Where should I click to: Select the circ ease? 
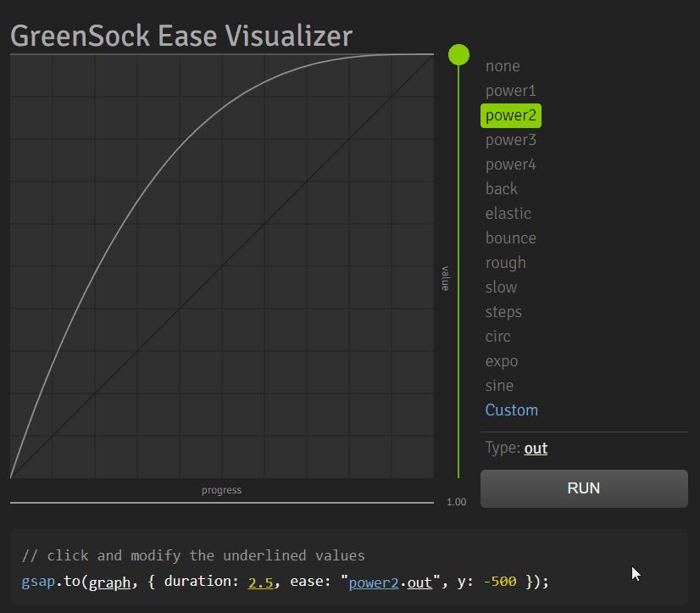(x=497, y=337)
